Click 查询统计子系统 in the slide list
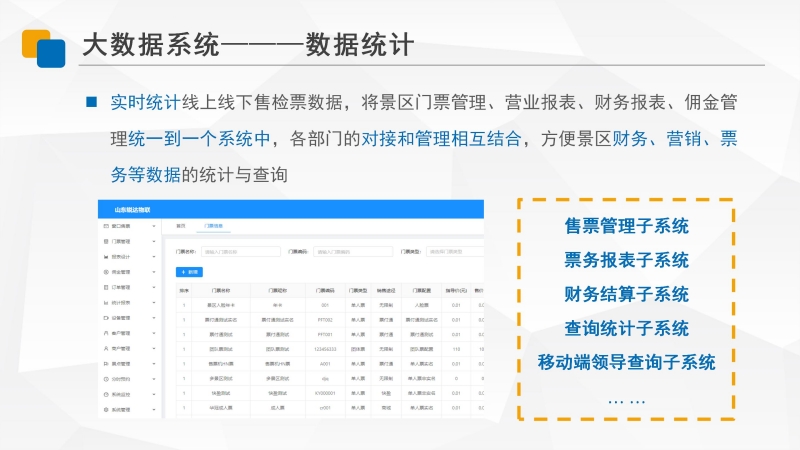 point(627,329)
